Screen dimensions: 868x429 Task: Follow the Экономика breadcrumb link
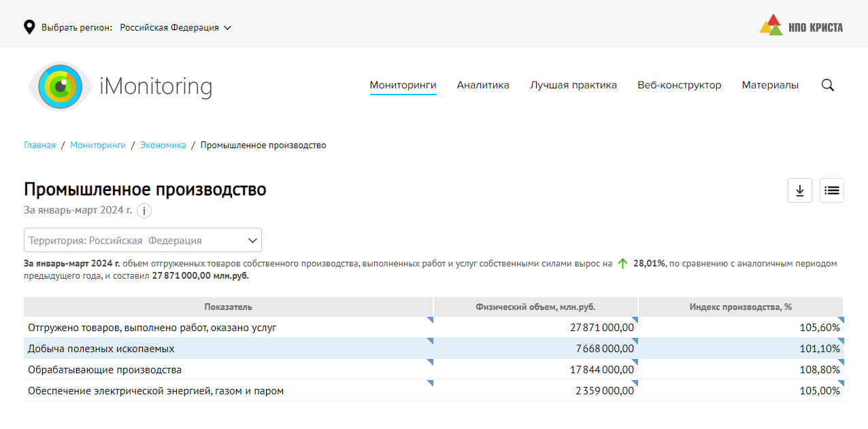click(x=163, y=145)
